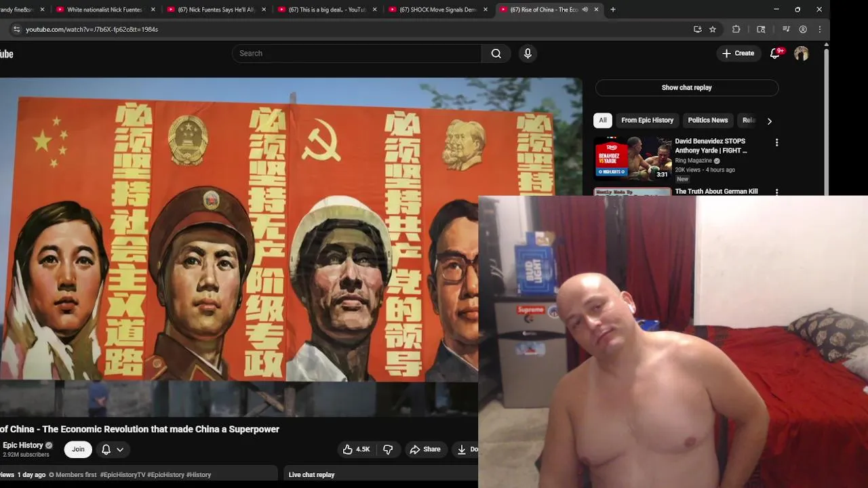
Task: Close the 'White nationalist Nick Fuentes' tab
Action: [153, 9]
